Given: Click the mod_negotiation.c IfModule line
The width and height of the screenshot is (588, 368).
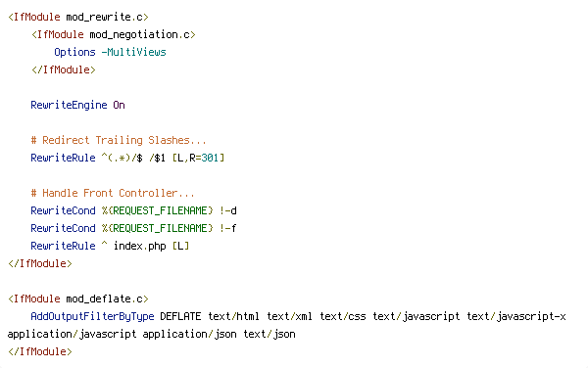Looking at the screenshot, I should tap(114, 35).
